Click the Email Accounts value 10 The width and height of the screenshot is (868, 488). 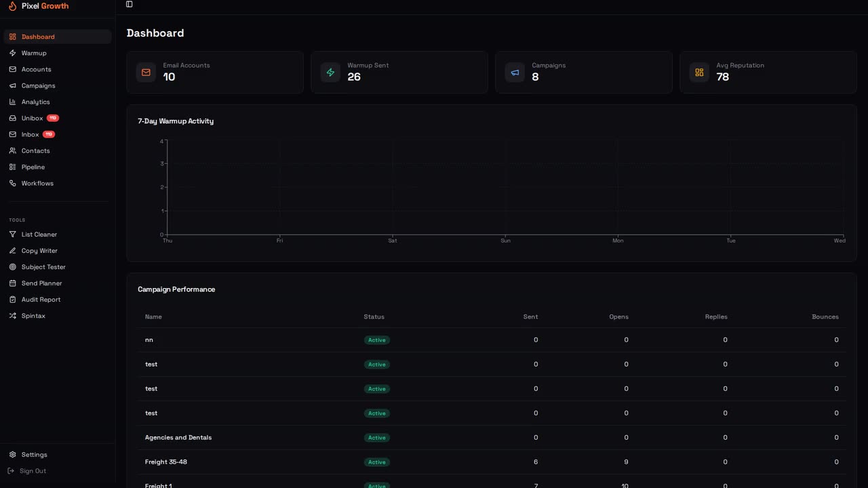click(x=169, y=77)
